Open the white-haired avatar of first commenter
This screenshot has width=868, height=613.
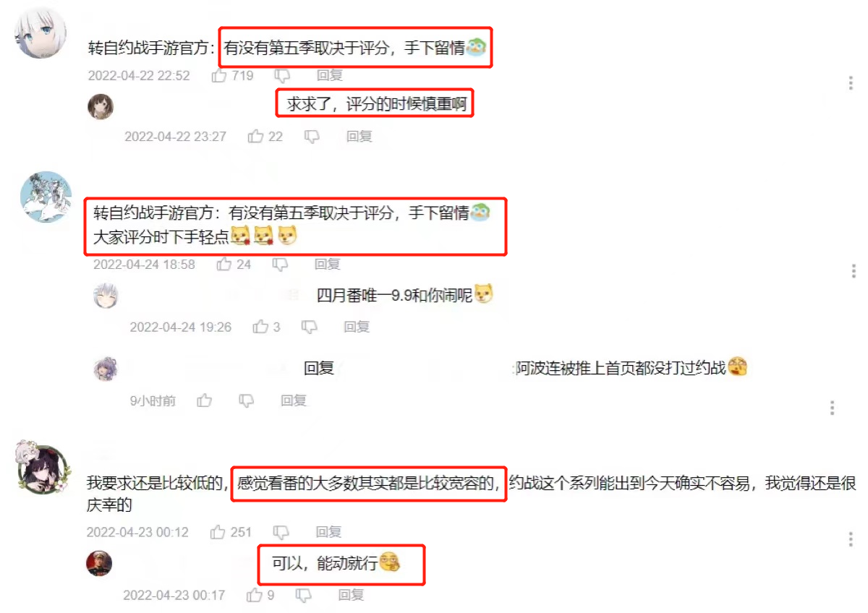[x=41, y=34]
